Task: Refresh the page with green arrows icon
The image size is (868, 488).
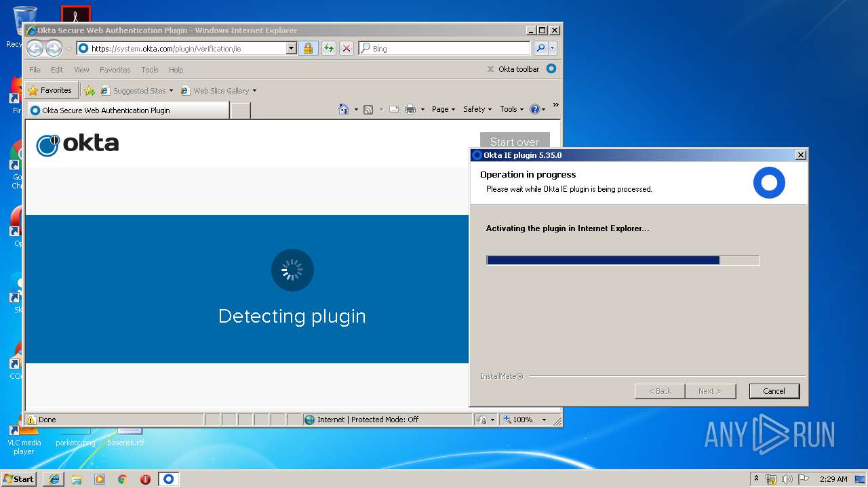Action: click(x=329, y=48)
